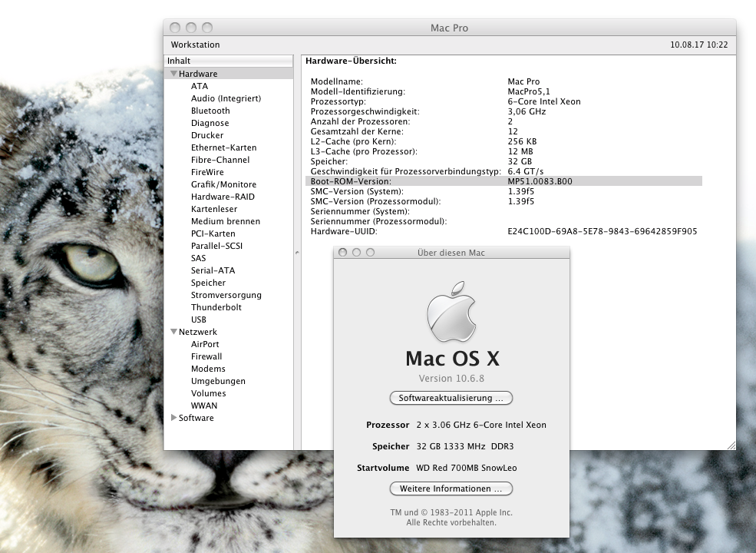
Task: Click the 6-Core Intel Xeon processor type
Action: [544, 102]
